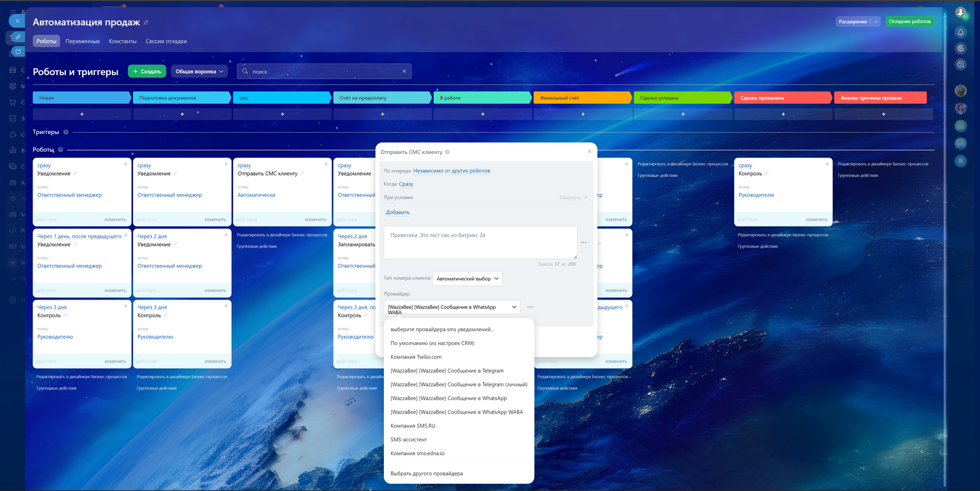Click the bookmark icon in right sidebar
Screen dimensions: 980x491
click(x=960, y=161)
